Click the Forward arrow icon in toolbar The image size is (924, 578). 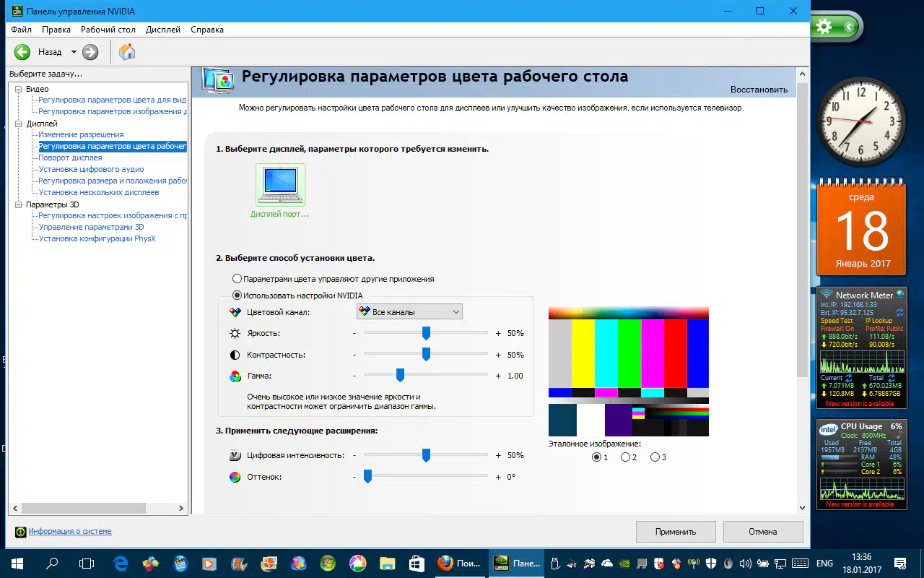[90, 51]
